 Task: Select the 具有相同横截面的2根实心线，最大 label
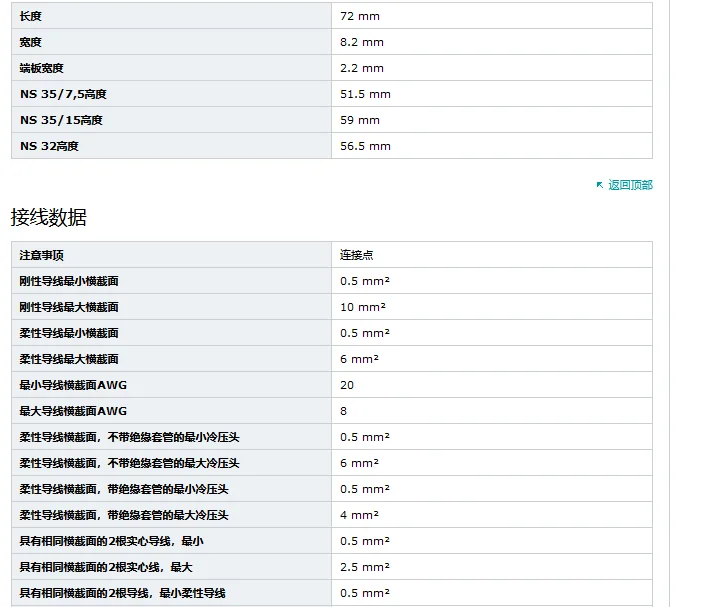[106, 567]
